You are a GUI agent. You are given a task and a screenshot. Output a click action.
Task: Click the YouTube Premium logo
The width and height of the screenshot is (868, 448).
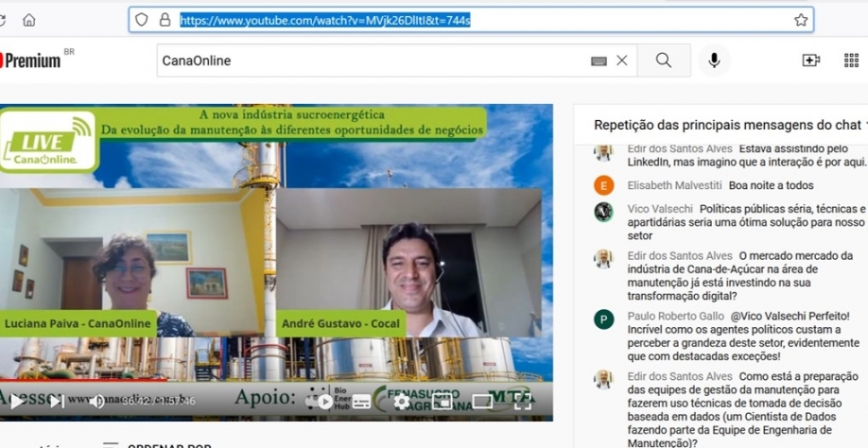(x=33, y=60)
